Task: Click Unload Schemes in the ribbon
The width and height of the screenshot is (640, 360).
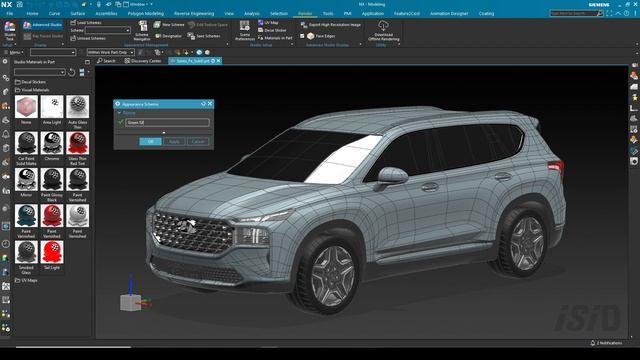Action: (88, 38)
